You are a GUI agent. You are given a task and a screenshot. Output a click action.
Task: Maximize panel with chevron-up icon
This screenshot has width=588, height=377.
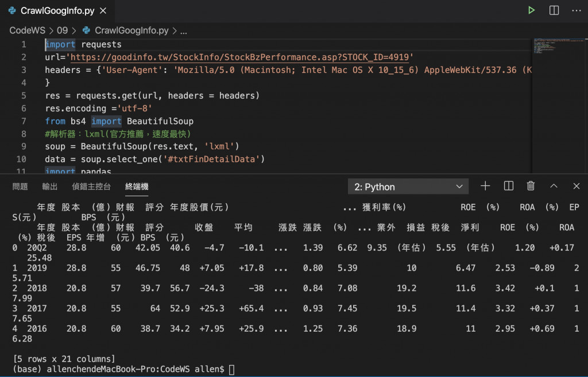[554, 186]
